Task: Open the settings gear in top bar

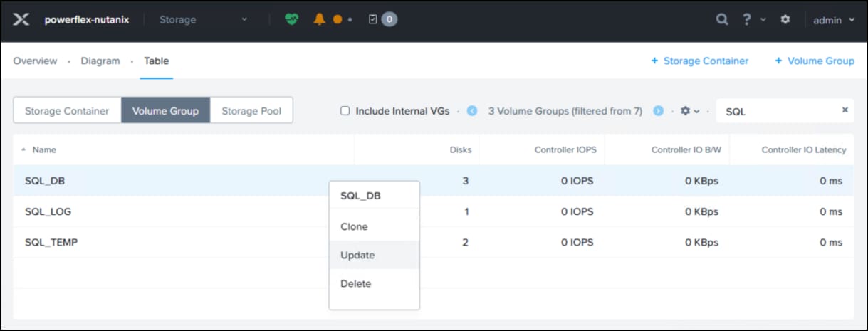Action: pos(785,20)
